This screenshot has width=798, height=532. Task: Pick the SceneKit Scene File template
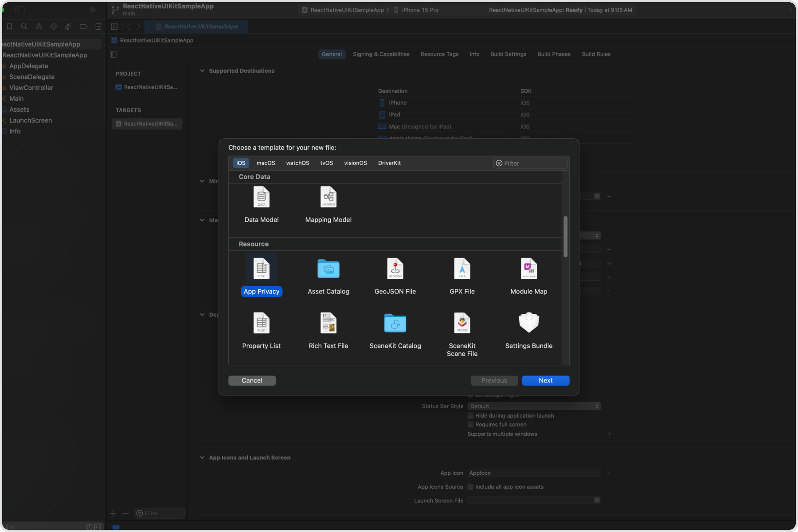tap(462, 334)
